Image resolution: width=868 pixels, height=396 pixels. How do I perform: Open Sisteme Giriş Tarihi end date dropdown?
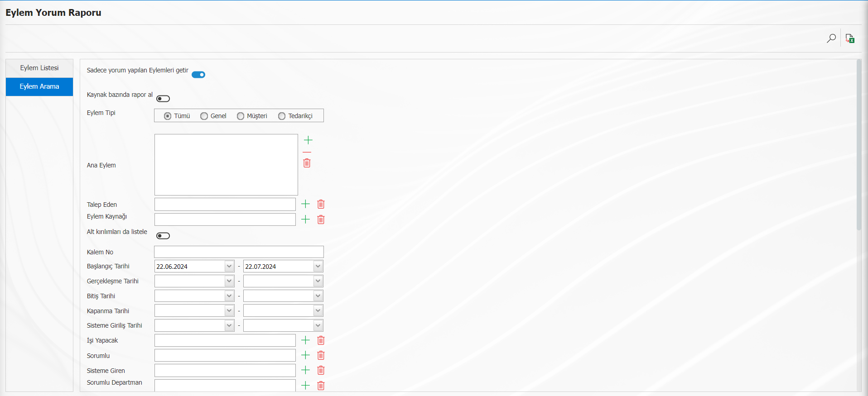coord(318,325)
